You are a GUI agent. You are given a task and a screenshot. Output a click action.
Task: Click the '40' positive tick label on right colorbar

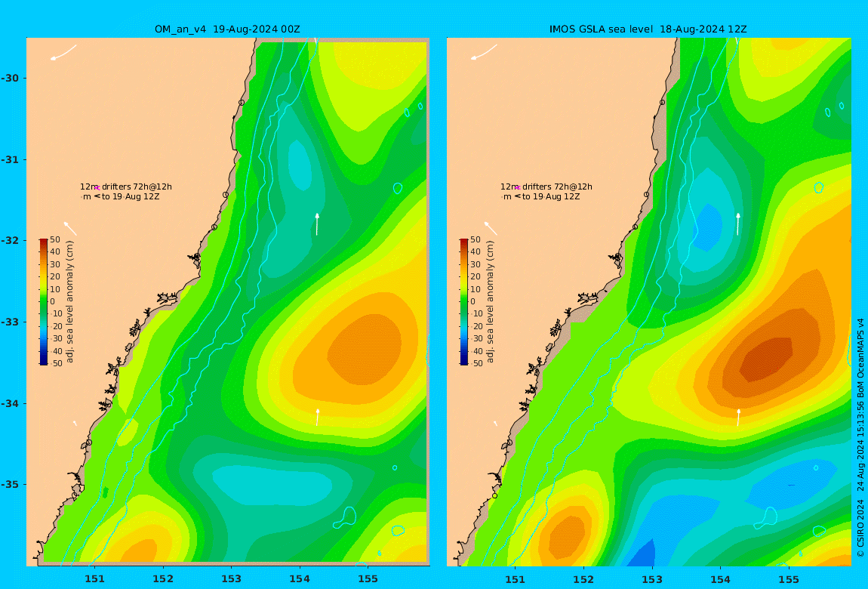(476, 252)
